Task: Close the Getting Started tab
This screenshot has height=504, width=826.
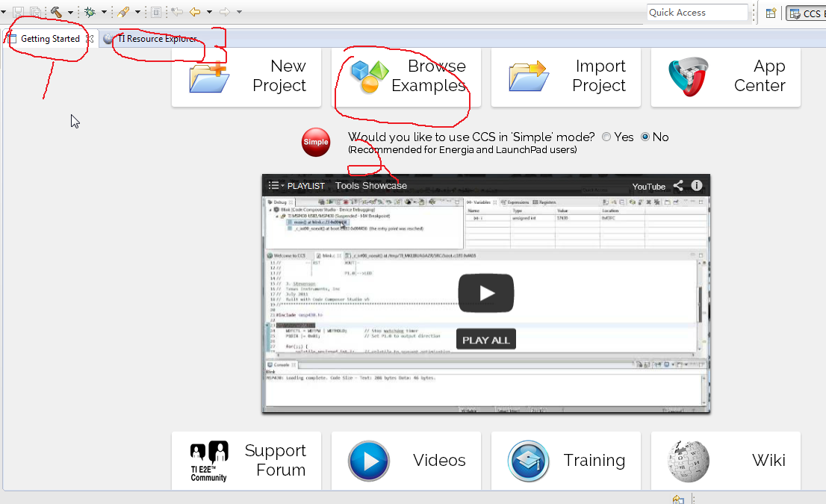Action: click(x=90, y=38)
